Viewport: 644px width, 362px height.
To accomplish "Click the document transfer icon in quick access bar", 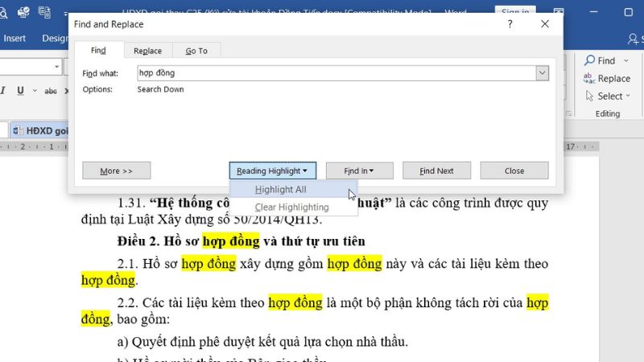I will coord(44,12).
